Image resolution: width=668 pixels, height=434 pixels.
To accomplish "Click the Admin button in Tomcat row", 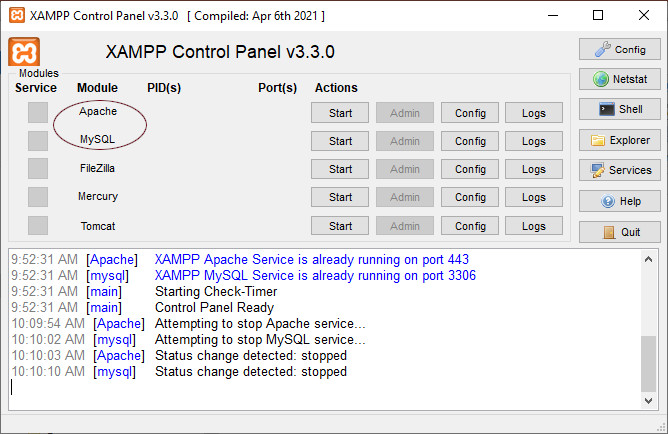I will click(405, 226).
